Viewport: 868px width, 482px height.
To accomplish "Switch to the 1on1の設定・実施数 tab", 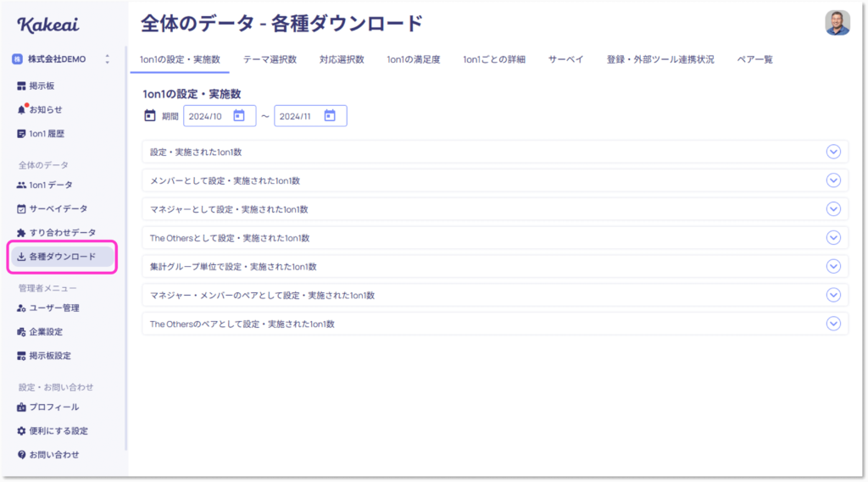I will (x=180, y=59).
